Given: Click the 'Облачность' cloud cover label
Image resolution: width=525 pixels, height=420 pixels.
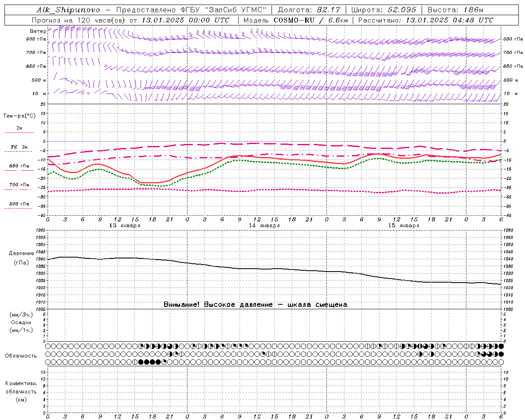Looking at the screenshot, I should [x=21, y=356].
